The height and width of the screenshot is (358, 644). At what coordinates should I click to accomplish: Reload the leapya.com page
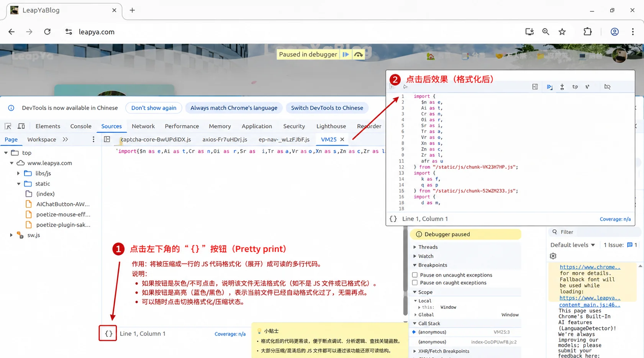click(47, 32)
